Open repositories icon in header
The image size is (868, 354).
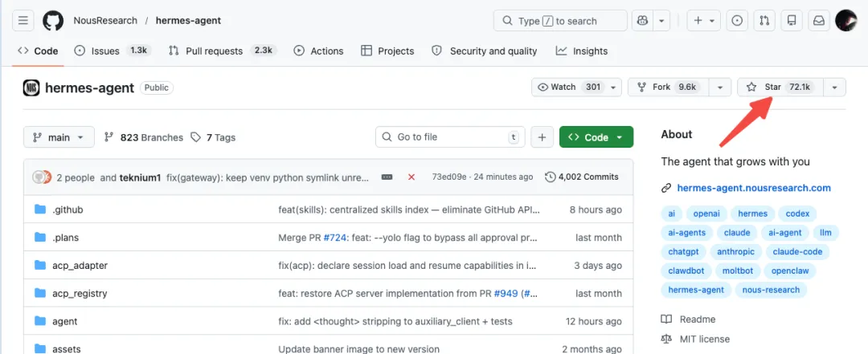(792, 21)
